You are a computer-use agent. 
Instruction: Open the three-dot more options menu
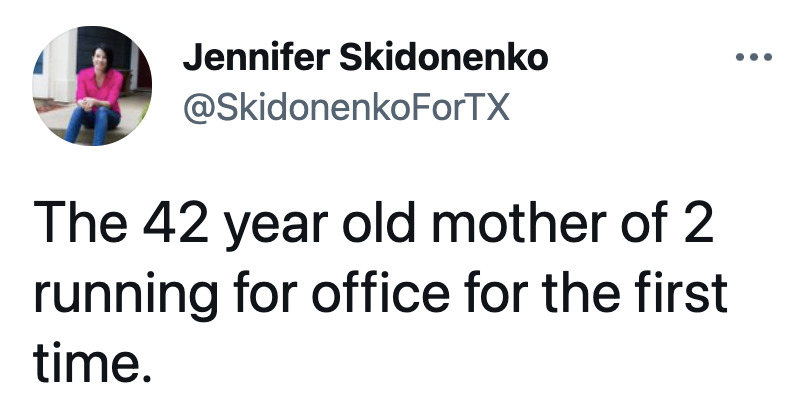(x=754, y=57)
